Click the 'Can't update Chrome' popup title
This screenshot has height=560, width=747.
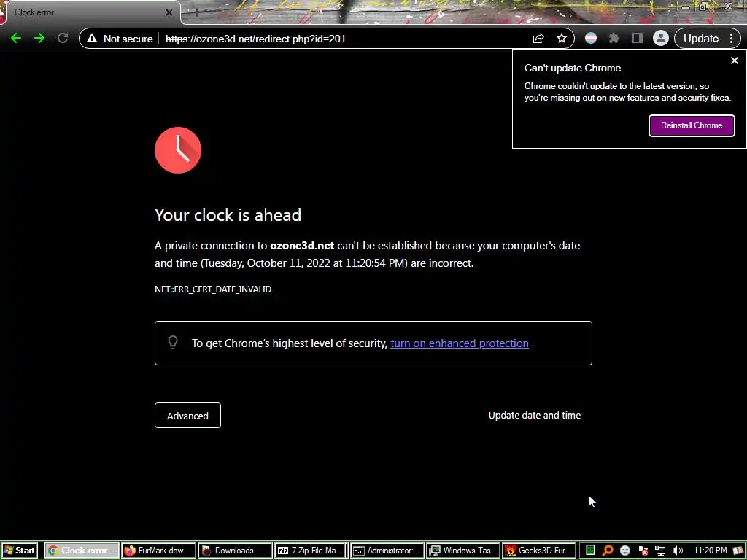[573, 68]
